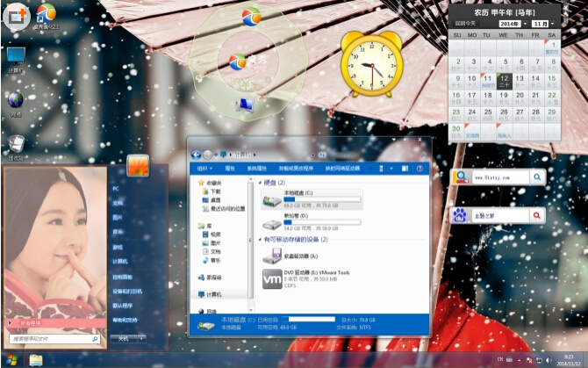Open File Explorer from the taskbar

point(36,360)
